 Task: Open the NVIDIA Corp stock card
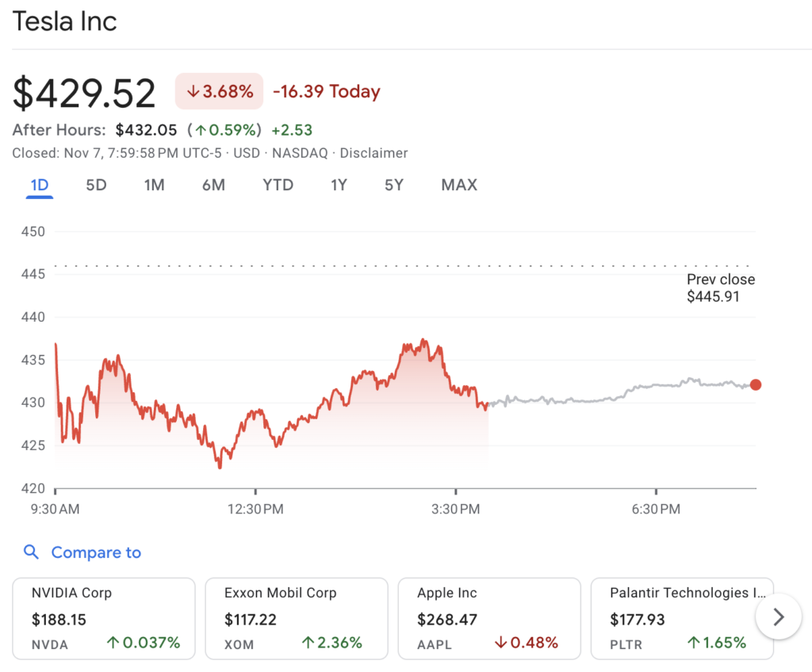pos(103,618)
